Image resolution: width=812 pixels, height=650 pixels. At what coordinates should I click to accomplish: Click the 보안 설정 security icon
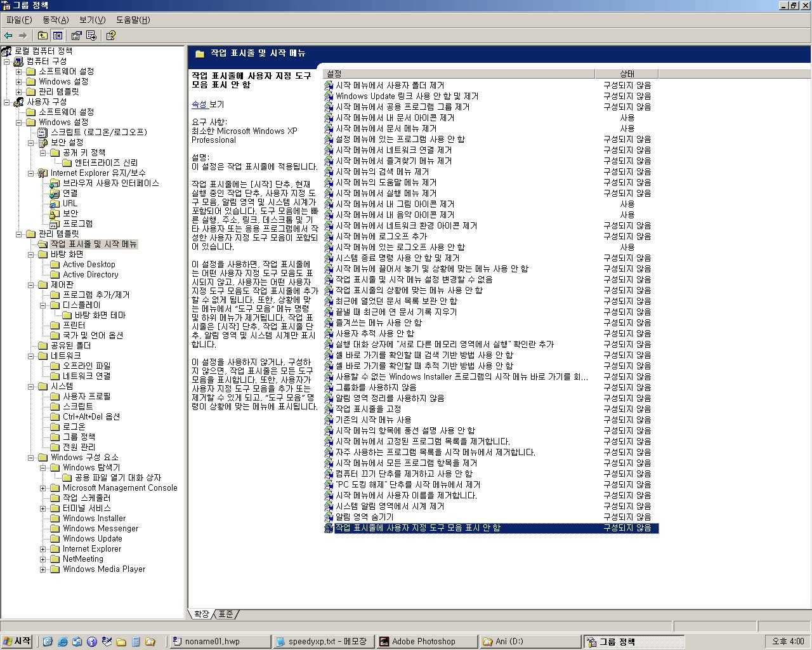43,142
